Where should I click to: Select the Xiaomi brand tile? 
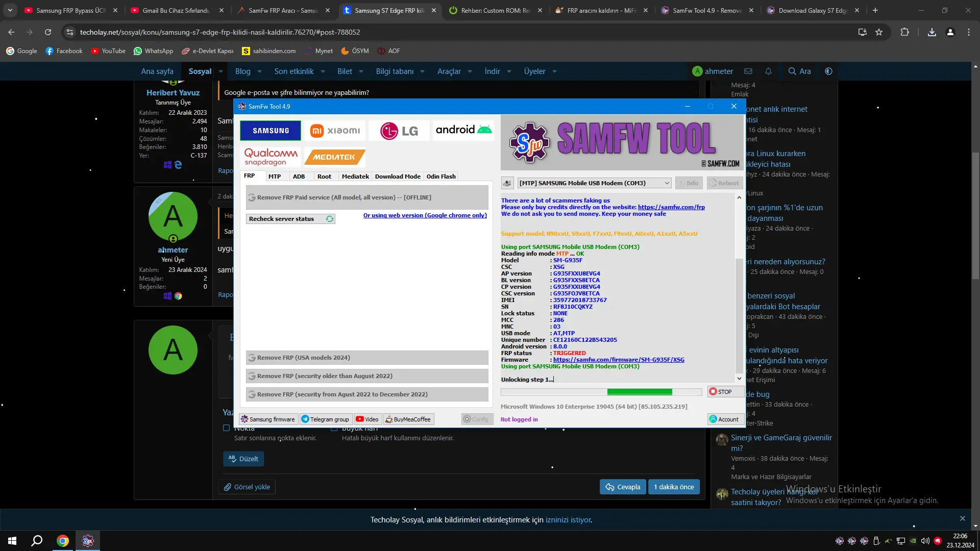click(335, 131)
